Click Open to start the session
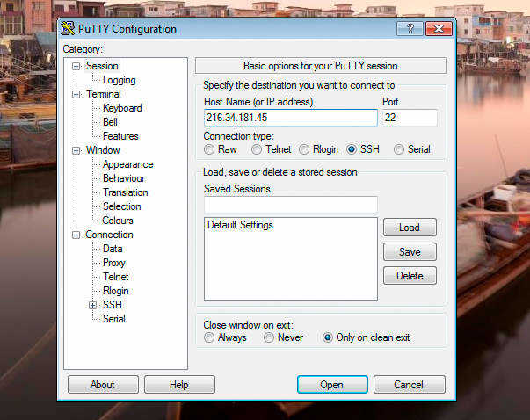This screenshot has width=530, height=420. (x=332, y=385)
